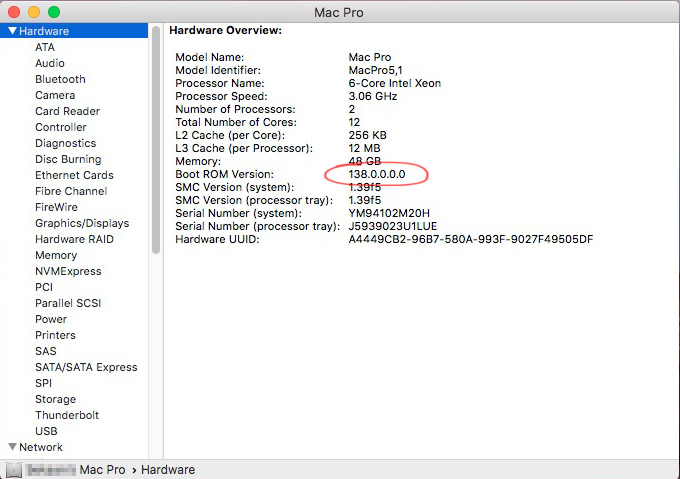This screenshot has height=479, width=680.
Task: Click the sidebar vertical scrollbar
Action: tap(156, 140)
